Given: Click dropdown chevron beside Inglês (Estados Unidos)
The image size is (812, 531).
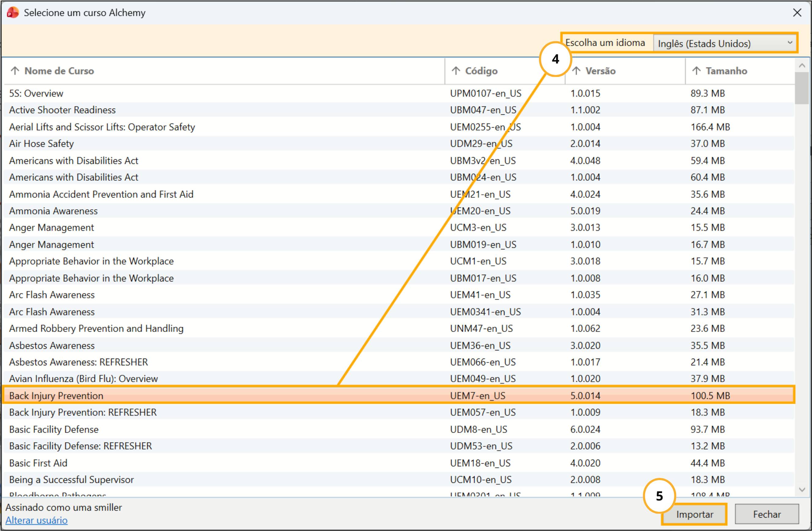Looking at the screenshot, I should pyautogui.click(x=790, y=43).
